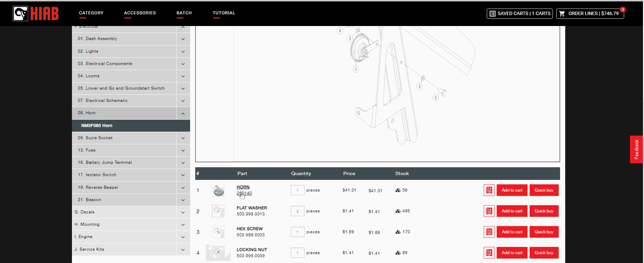Expand I. Engine chevron

click(x=183, y=237)
